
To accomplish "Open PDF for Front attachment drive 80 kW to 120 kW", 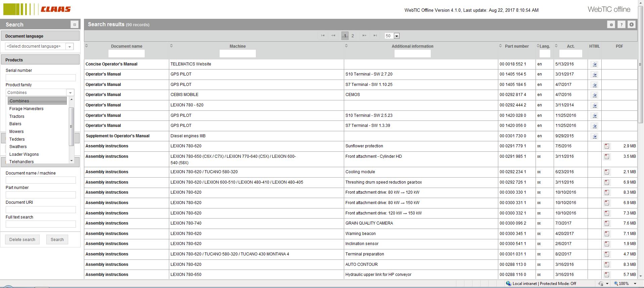I will (x=607, y=193).
